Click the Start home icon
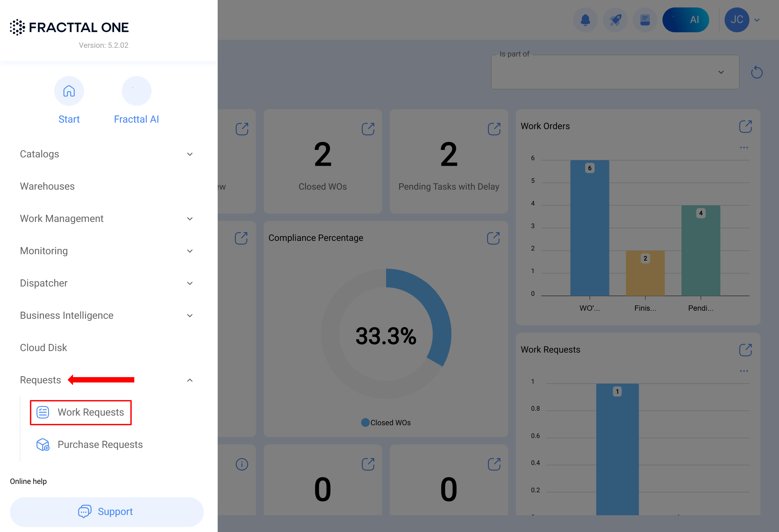 click(69, 91)
